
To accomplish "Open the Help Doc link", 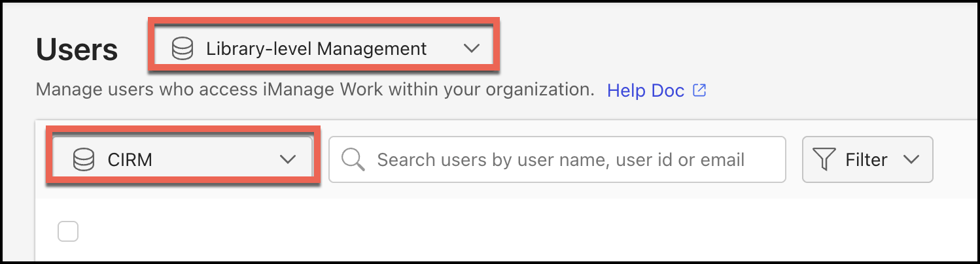I will [646, 90].
